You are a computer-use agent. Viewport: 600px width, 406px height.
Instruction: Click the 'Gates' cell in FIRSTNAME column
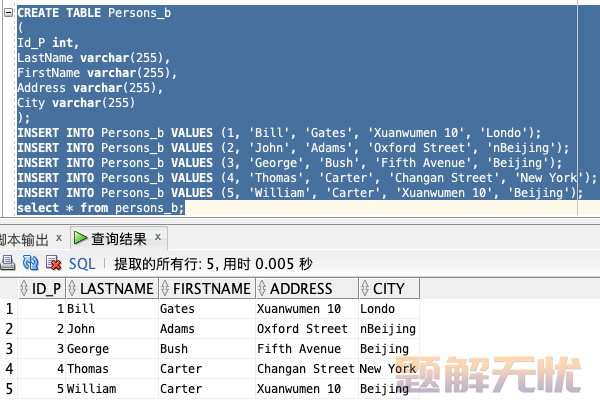(x=207, y=309)
